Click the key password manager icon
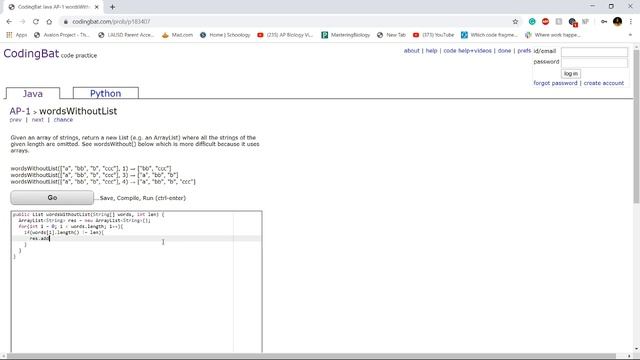640x360 pixels. pyautogui.click(x=604, y=22)
